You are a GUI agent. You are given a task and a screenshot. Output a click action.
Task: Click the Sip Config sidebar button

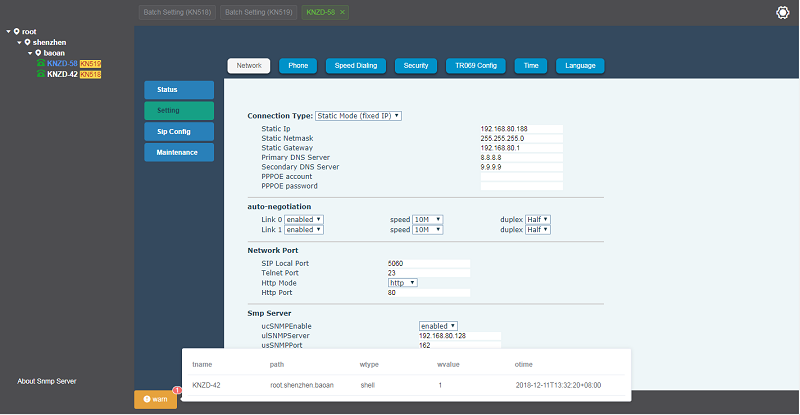click(178, 131)
